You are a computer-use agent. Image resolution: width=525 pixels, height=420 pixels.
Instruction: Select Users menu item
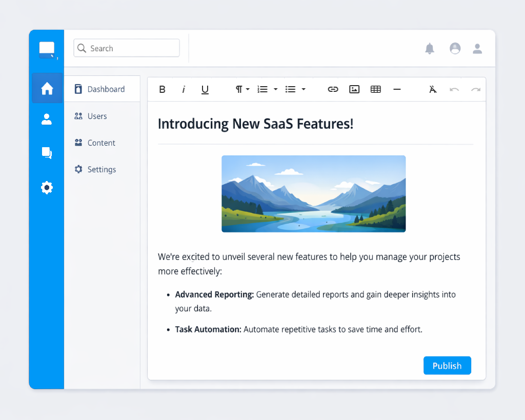click(102, 116)
